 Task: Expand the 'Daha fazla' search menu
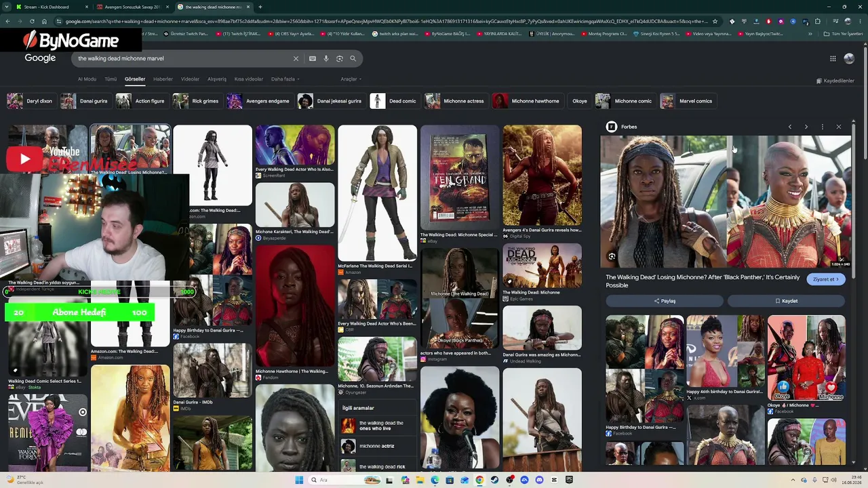[285, 79]
